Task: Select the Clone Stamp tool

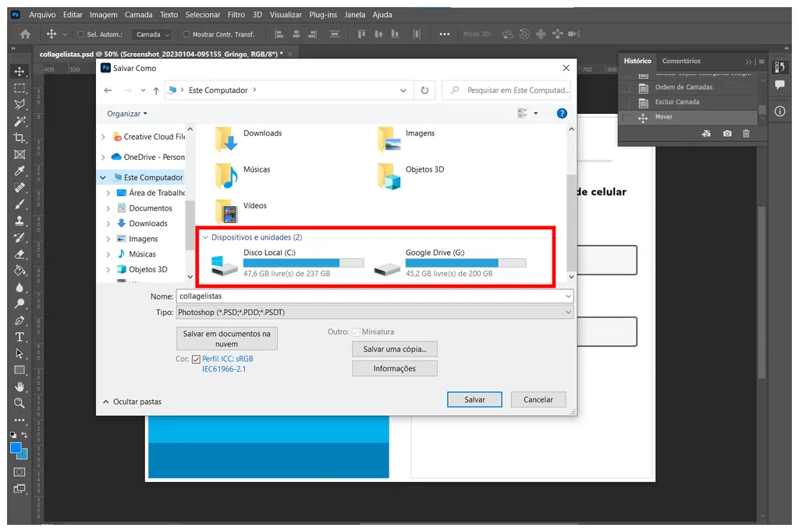Action: click(20, 221)
